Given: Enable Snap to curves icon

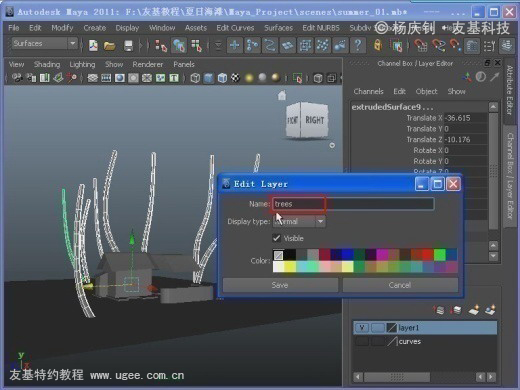Looking at the screenshot, I should point(252,45).
